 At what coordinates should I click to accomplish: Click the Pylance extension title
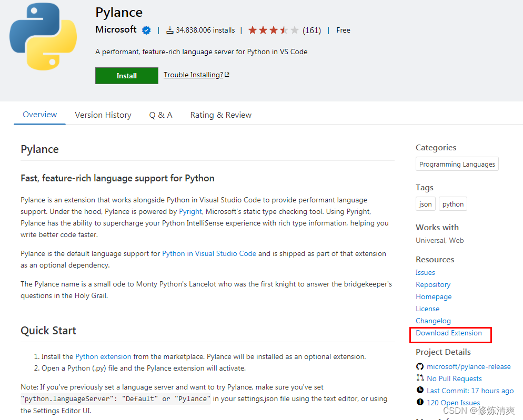(x=119, y=13)
